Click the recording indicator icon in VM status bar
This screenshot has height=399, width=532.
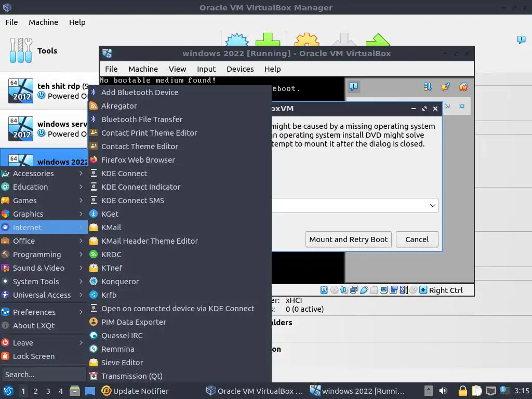pyautogui.click(x=394, y=290)
